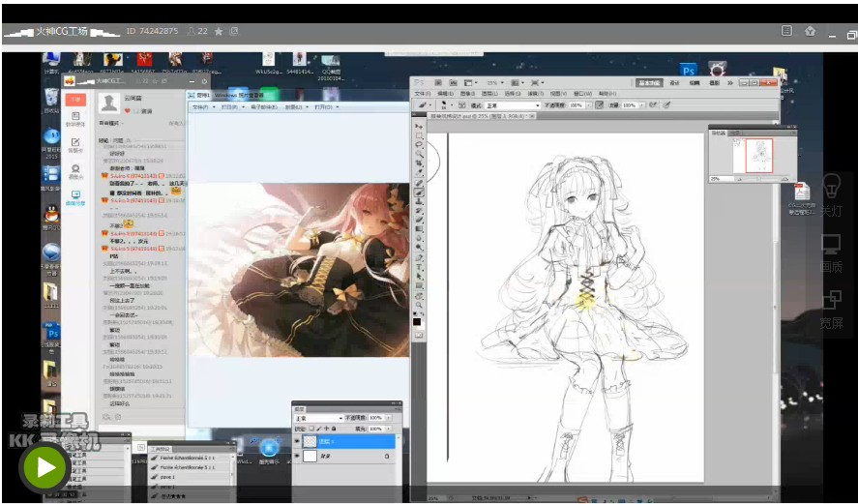Image resolution: width=858 pixels, height=504 pixels.
Task: Open brush 模式 blending dropdown in options bar
Action: click(514, 105)
